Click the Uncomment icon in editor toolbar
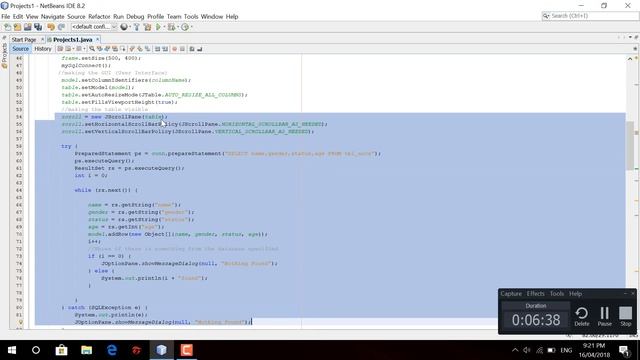640x360 pixels. click(x=200, y=49)
